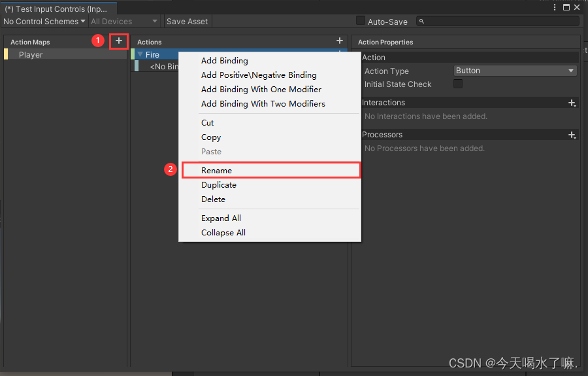588x376 pixels.
Task: Click the Action Maps column header
Action: [30, 42]
